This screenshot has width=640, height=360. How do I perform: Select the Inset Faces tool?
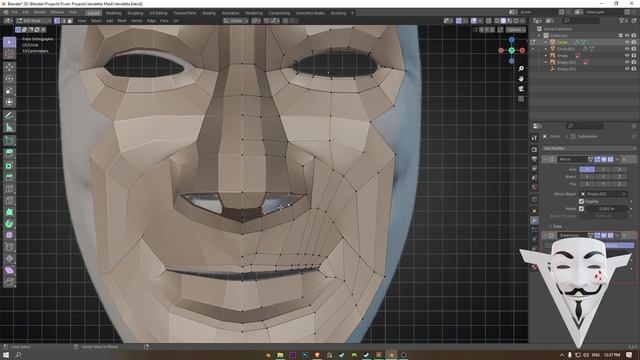click(x=9, y=165)
